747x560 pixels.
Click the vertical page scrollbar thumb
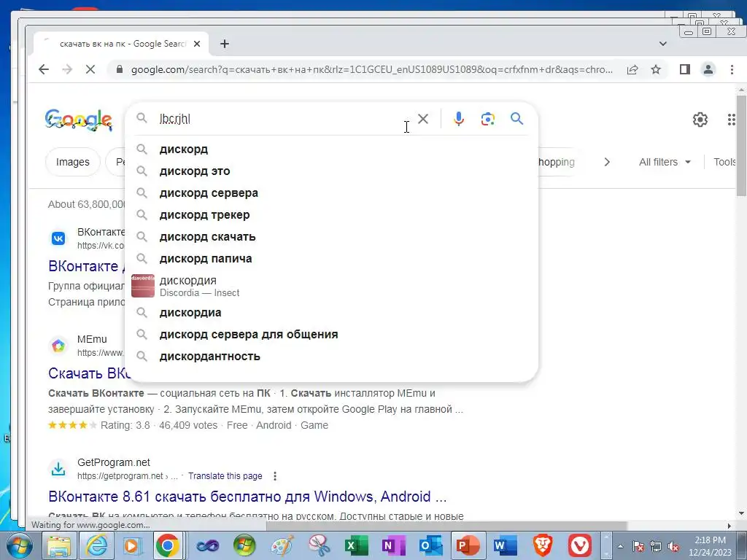point(741,145)
